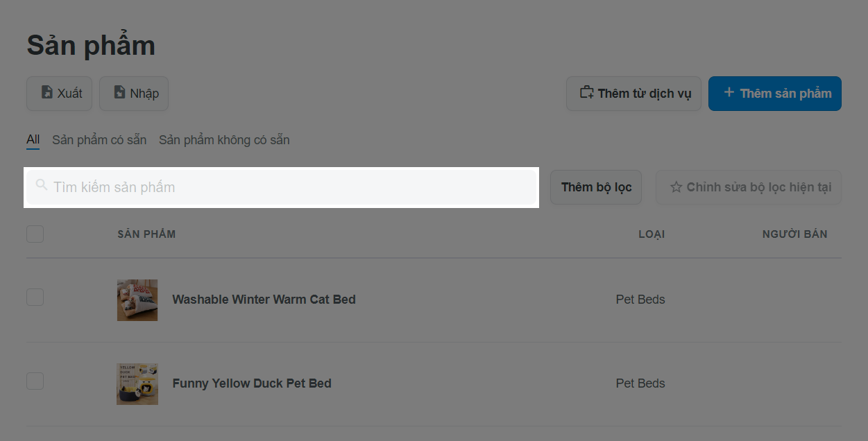Open the Funny Yellow Duck Pet Bed thumbnail
Screen dimensions: 868x441
coord(137,384)
